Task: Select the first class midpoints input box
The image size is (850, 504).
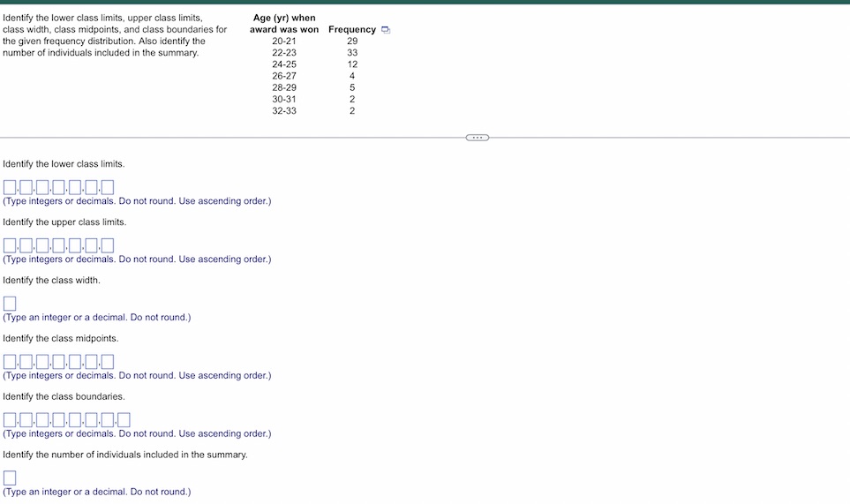Action: click(10, 362)
